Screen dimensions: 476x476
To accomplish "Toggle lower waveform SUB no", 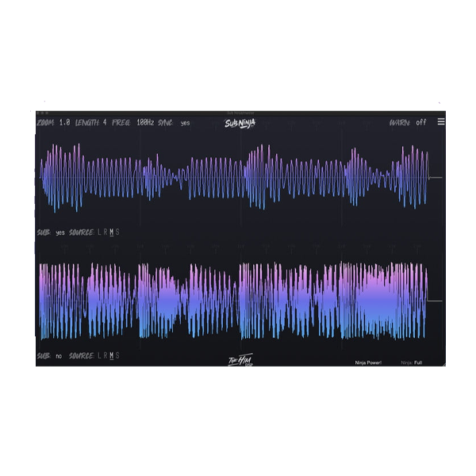I will (x=59, y=355).
